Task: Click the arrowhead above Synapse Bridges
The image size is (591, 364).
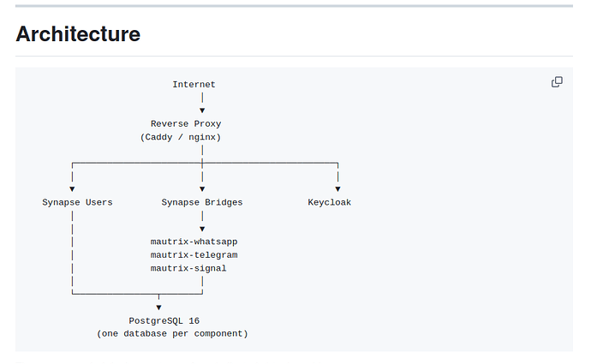Action: (x=202, y=188)
